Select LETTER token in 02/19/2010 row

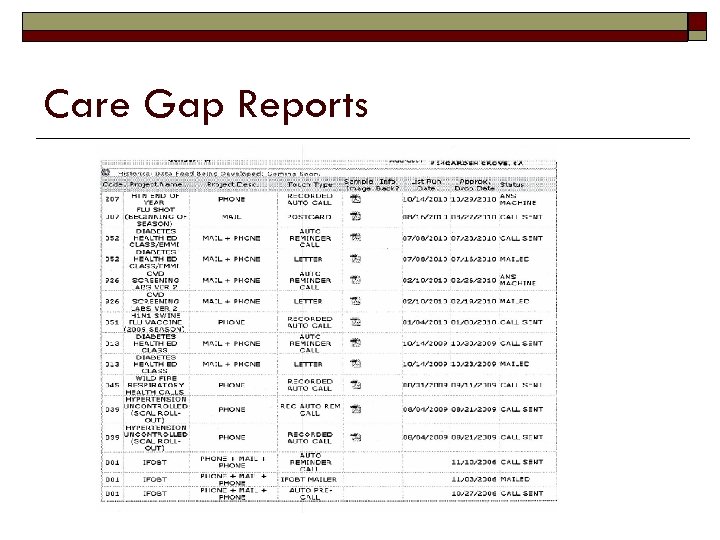[x=308, y=301]
